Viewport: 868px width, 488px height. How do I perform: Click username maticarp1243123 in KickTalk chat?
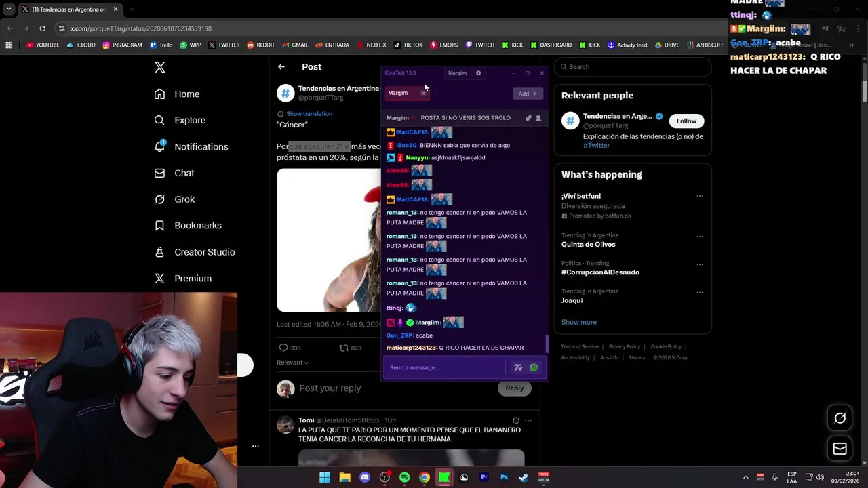click(412, 348)
